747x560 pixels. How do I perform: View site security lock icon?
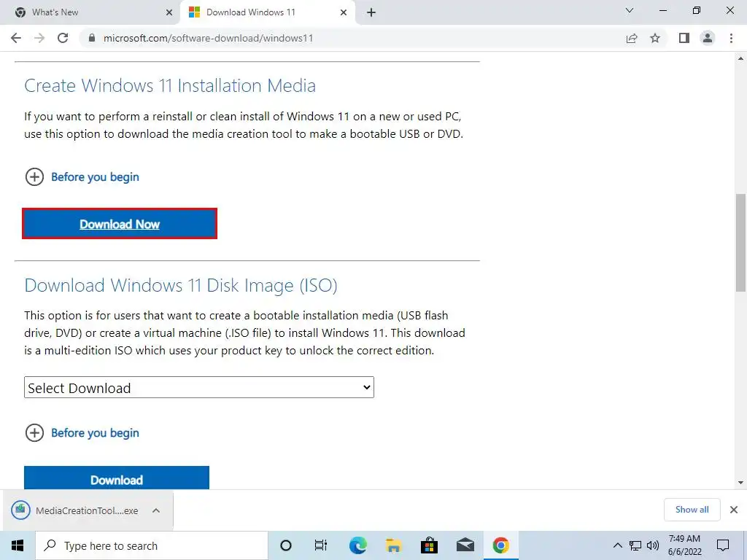pos(92,38)
